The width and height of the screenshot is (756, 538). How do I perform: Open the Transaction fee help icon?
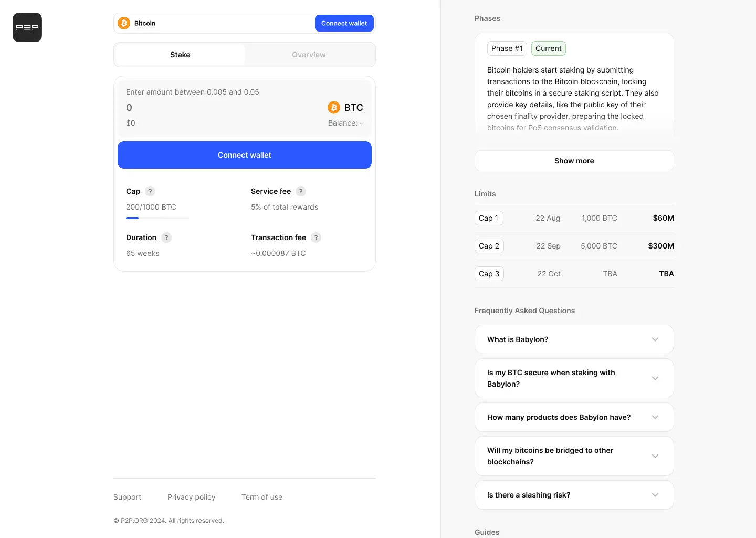click(316, 237)
